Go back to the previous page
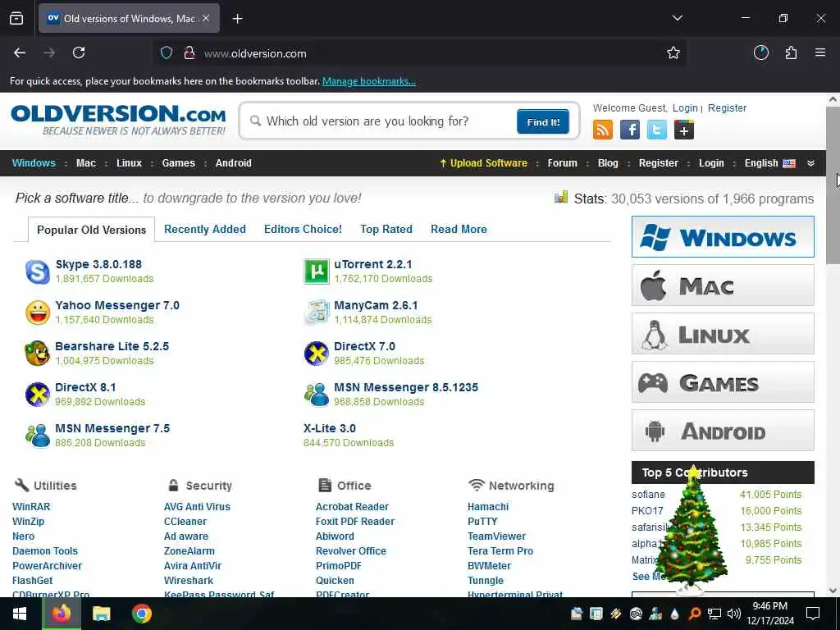840x630 pixels. point(20,52)
